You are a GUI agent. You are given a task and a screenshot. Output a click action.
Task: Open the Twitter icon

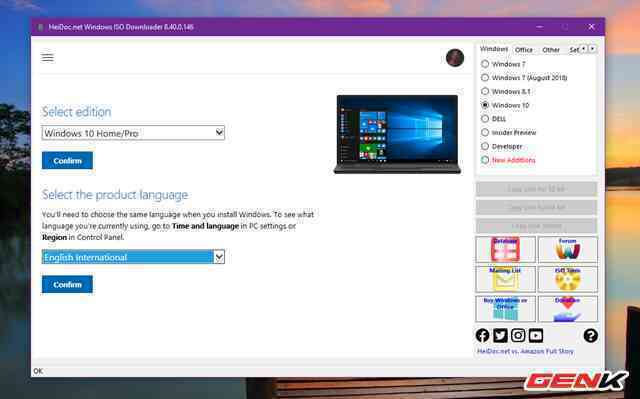click(500, 335)
